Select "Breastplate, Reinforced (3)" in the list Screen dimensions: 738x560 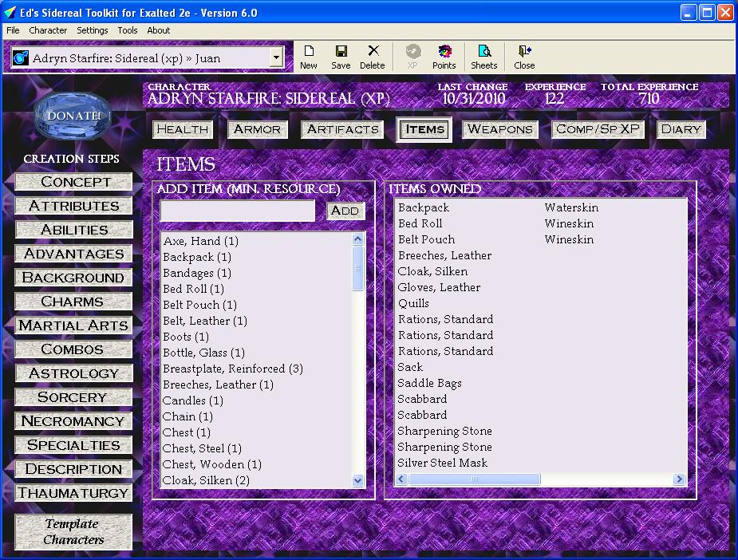[233, 369]
